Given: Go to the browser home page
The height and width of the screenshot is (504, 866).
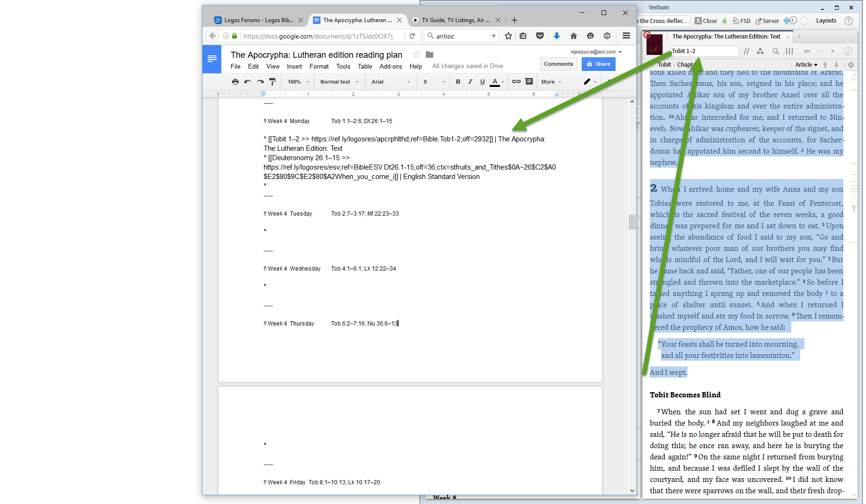Looking at the screenshot, I should point(574,36).
